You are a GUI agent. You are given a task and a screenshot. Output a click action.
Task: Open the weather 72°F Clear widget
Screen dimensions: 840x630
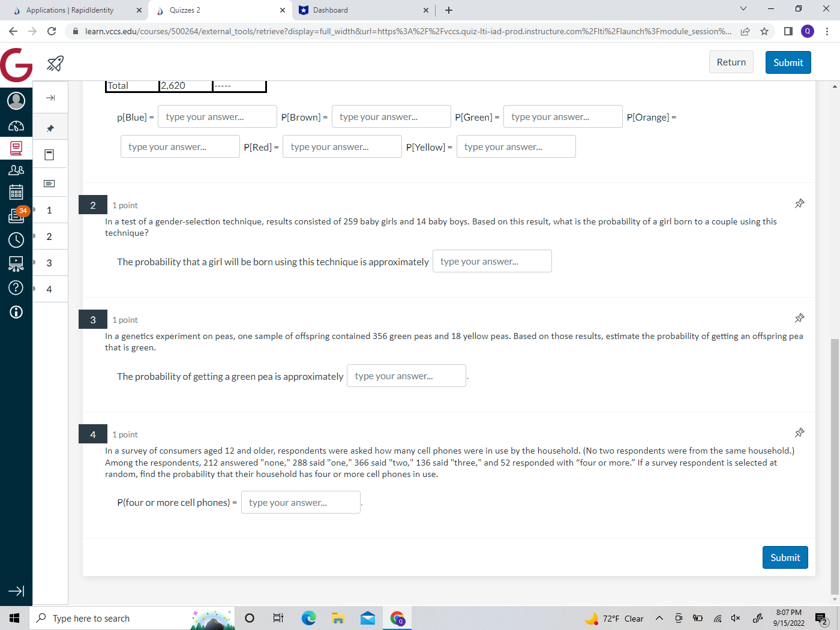(614, 618)
